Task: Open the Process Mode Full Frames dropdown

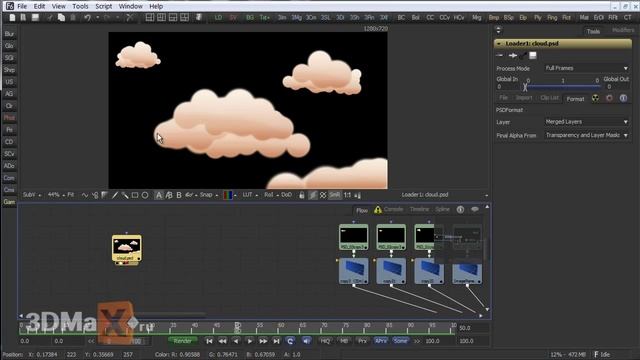Action: (587, 68)
